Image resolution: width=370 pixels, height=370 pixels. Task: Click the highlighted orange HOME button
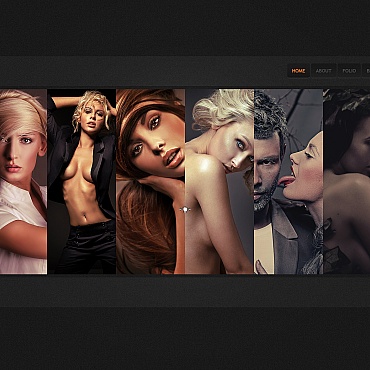(x=298, y=71)
